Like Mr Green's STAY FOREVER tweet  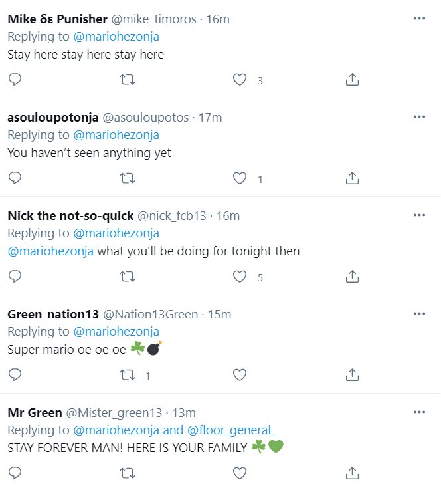(240, 473)
